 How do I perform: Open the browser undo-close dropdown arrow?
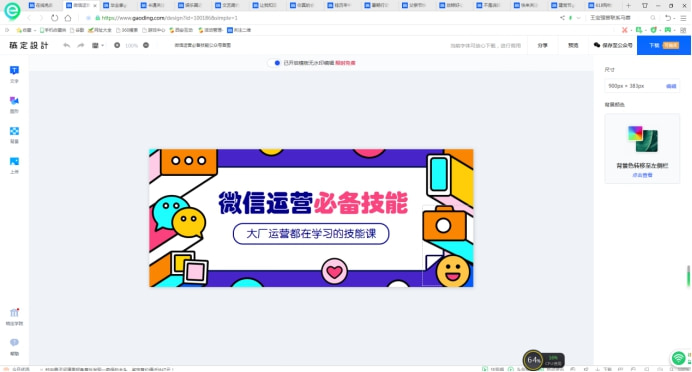(675, 18)
